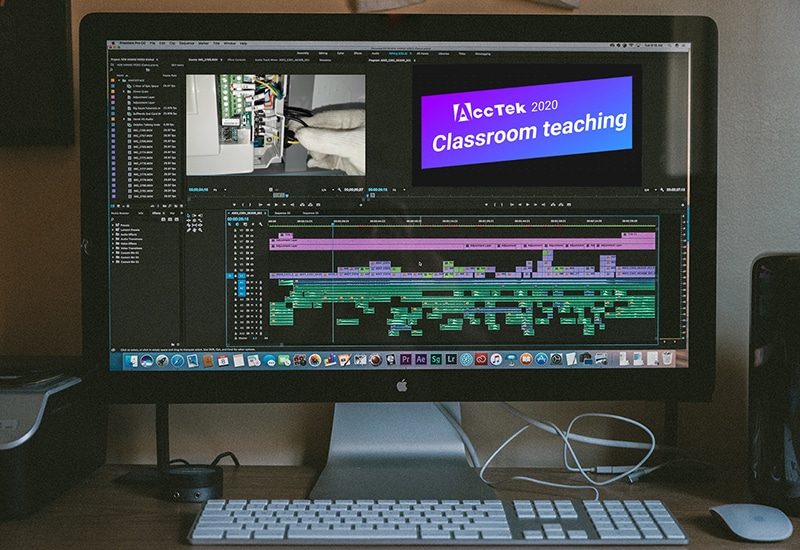Open iTunes from the Dock

tap(496, 360)
